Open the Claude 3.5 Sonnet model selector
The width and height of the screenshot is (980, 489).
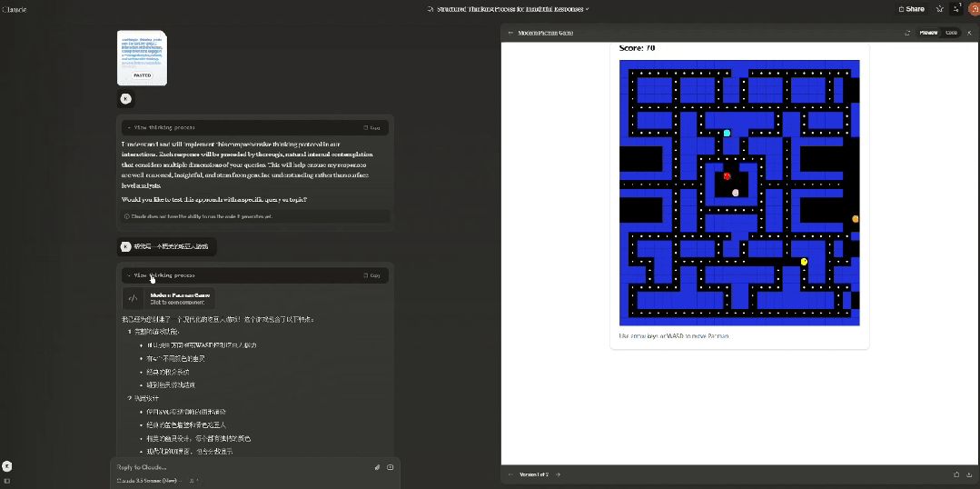[x=149, y=480]
